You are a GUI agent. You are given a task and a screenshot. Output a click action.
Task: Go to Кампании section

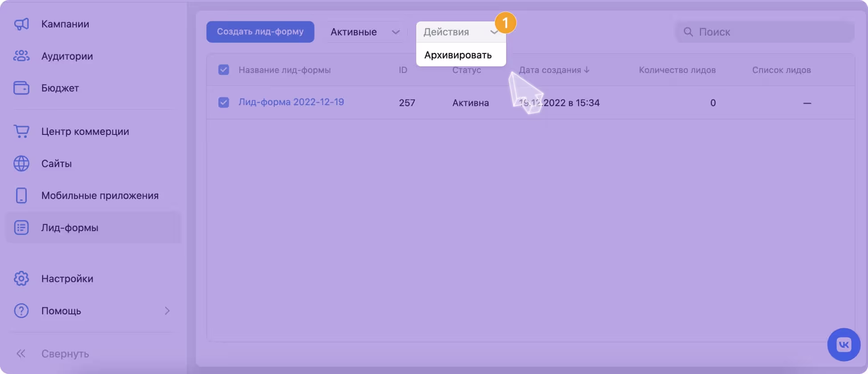click(65, 24)
